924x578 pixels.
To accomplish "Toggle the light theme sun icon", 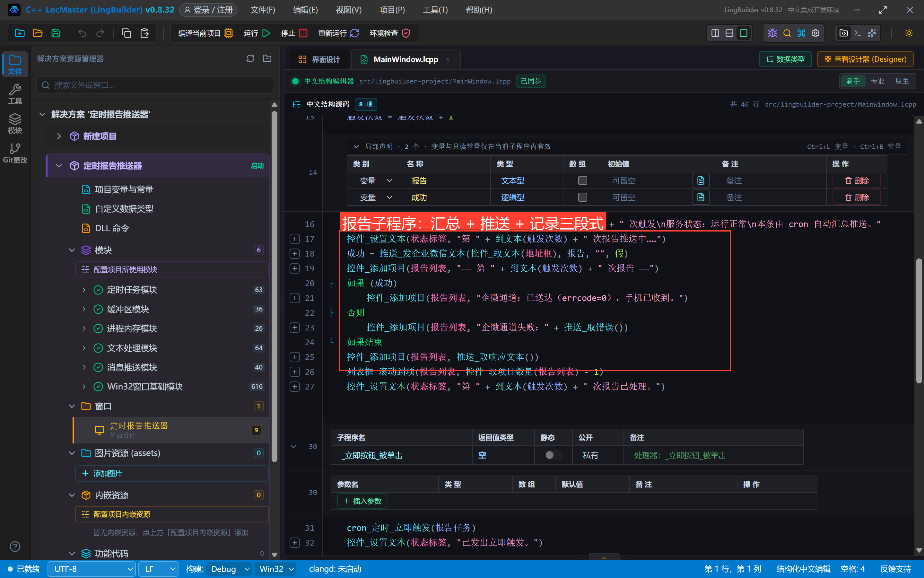I will pos(909,33).
